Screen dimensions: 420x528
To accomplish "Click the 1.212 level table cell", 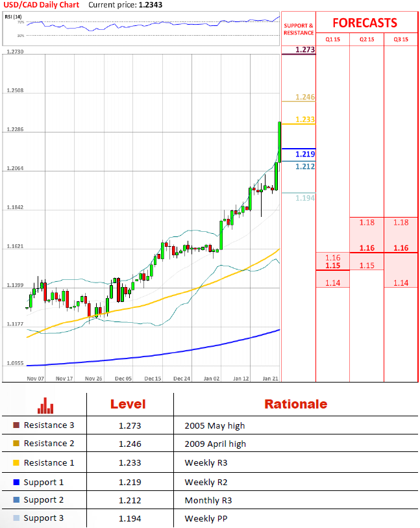I will pos(130,501).
